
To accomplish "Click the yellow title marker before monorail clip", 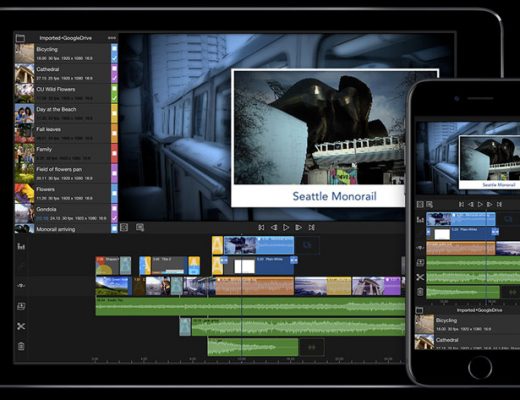I will point(217,245).
